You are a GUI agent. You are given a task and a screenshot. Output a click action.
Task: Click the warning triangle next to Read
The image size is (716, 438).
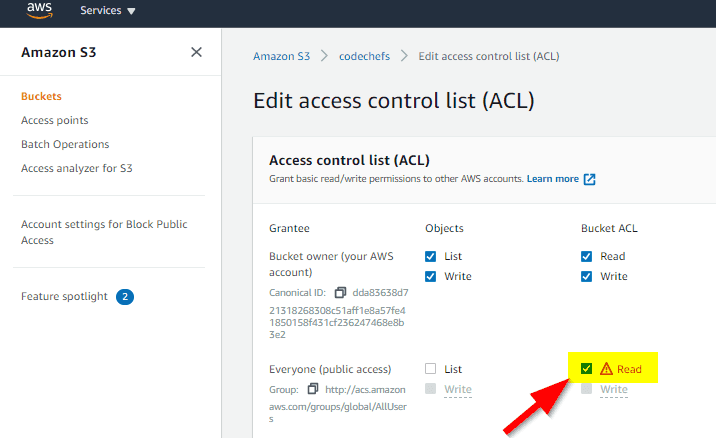pyautogui.click(x=606, y=369)
